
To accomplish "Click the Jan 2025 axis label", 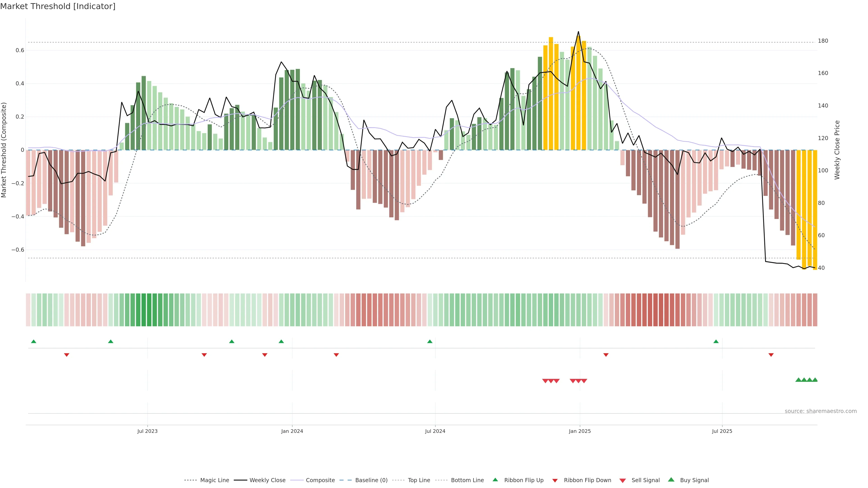I will [580, 431].
